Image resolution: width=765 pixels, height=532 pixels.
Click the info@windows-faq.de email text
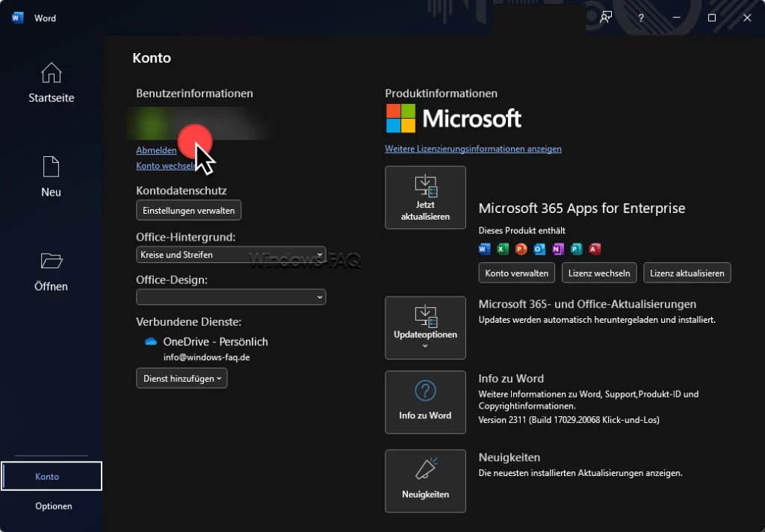click(x=206, y=357)
